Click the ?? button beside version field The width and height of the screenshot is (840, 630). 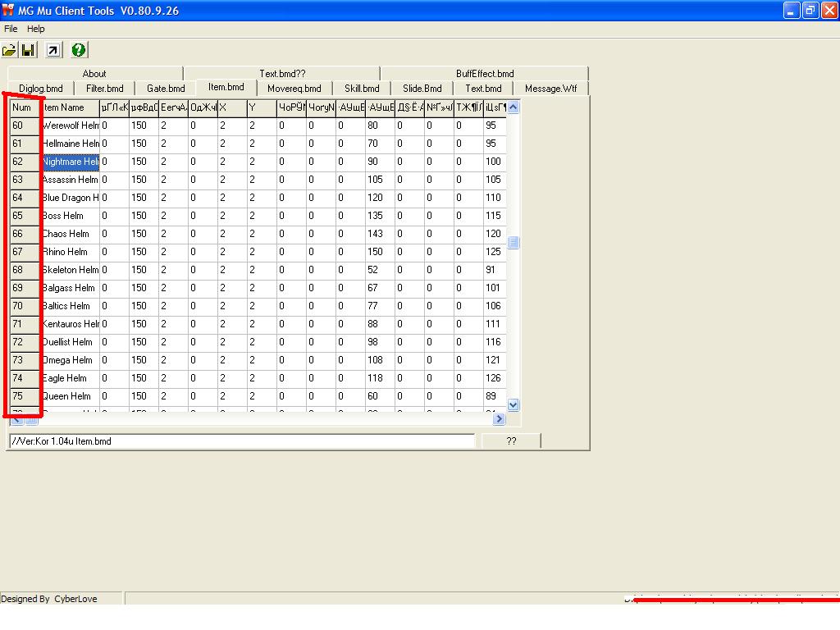point(511,441)
